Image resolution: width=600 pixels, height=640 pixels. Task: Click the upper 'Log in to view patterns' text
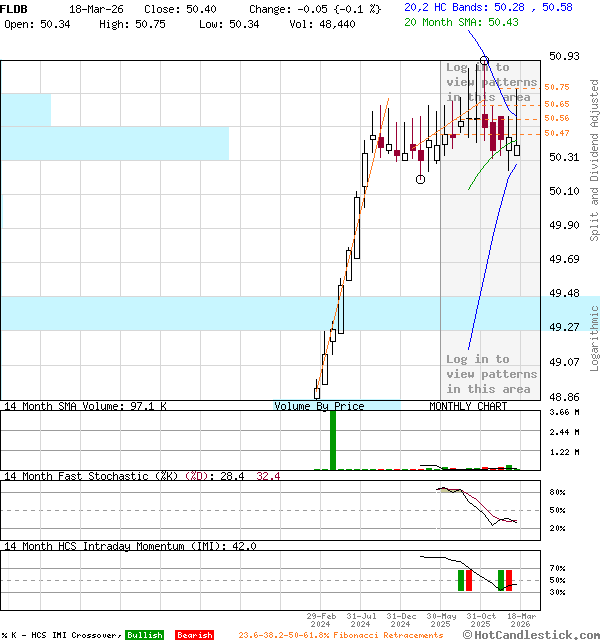point(491,83)
